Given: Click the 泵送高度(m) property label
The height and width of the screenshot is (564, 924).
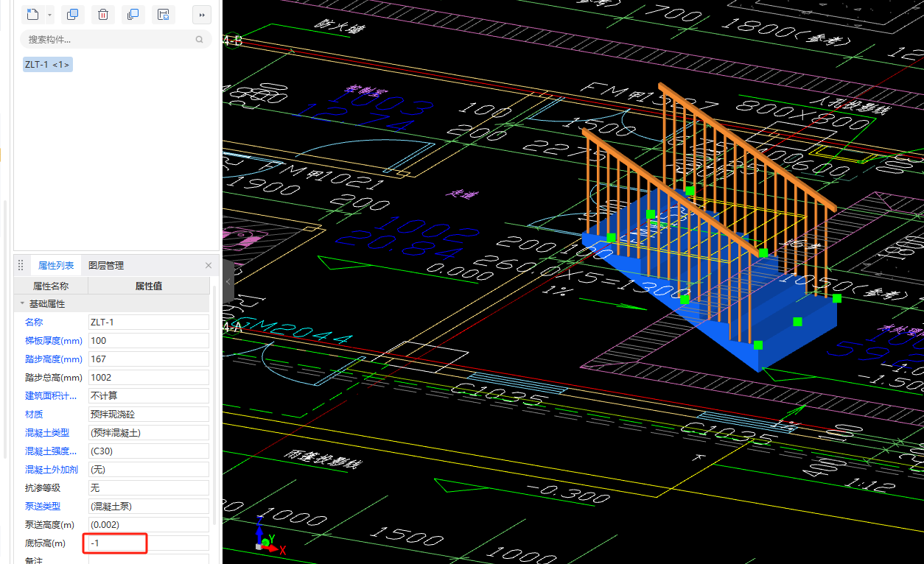Looking at the screenshot, I should 50,524.
